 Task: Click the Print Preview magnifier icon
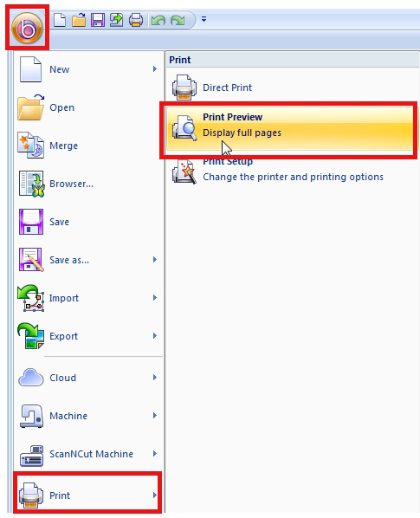pyautogui.click(x=184, y=128)
